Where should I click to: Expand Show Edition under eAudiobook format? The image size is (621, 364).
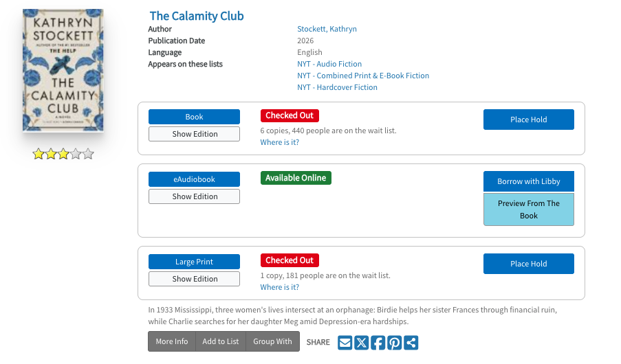click(194, 196)
